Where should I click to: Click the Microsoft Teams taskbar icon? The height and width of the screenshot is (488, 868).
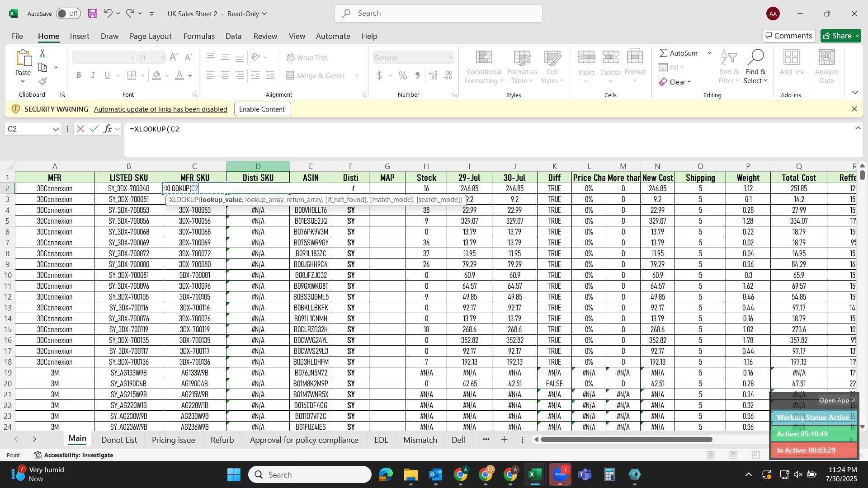coord(585,474)
